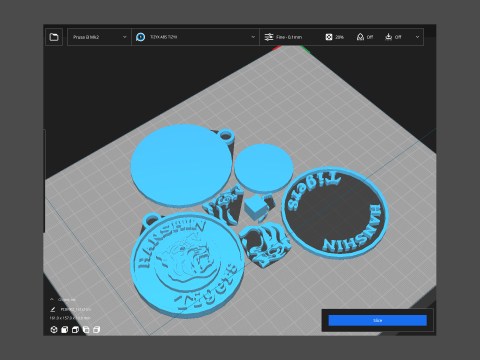Switch to the top view
The image size is (480, 360).
coord(75,330)
